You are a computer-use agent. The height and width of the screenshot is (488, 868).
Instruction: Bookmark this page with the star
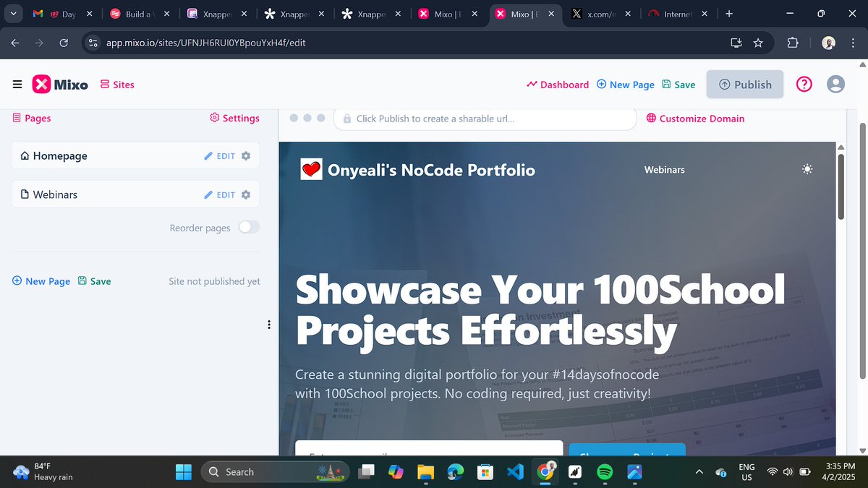(758, 43)
